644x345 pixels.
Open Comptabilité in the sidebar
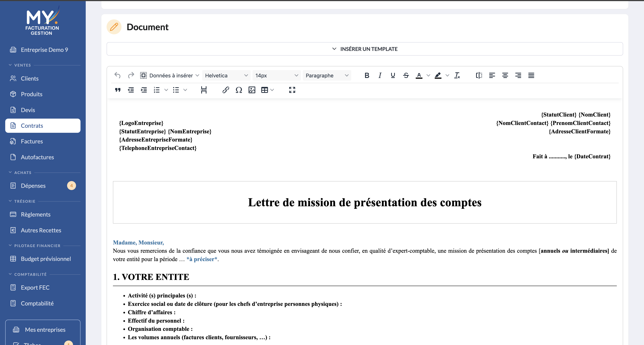tap(43, 303)
